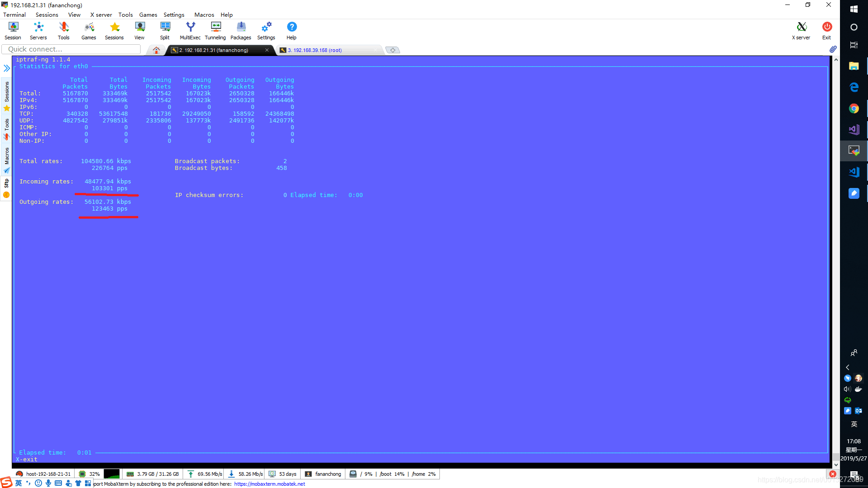Open the Games menu
Viewport: 868px width, 488px height.
coord(148,15)
